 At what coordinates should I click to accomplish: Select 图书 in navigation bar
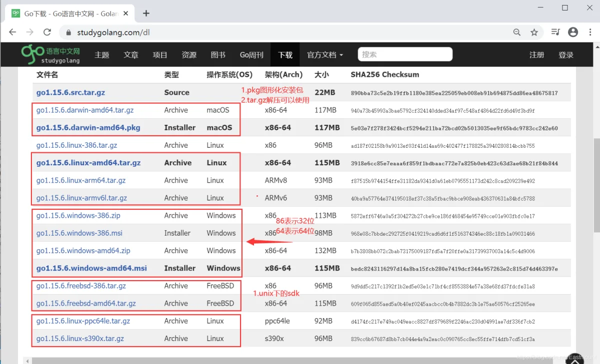[x=218, y=55]
